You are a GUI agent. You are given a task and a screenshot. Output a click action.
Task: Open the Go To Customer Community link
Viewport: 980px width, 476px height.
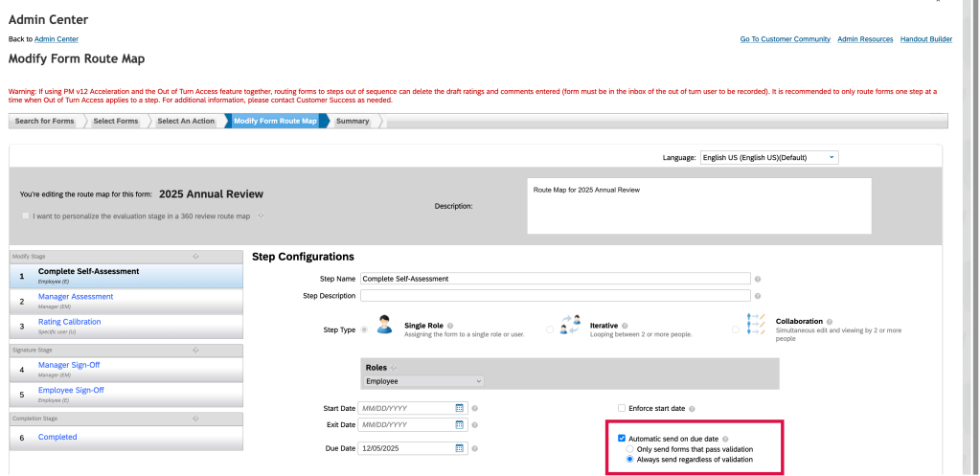(784, 39)
